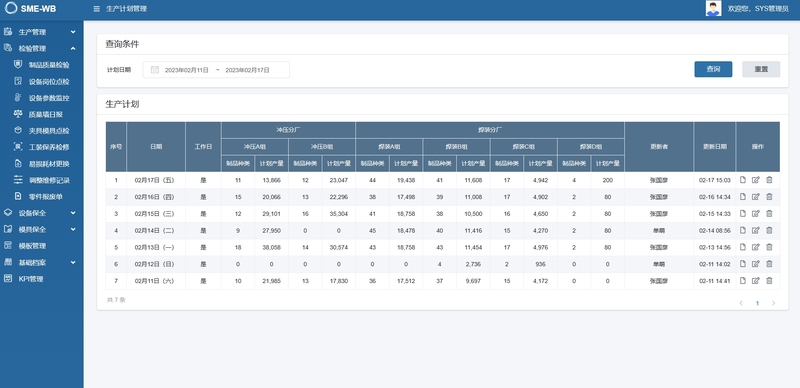
Task: Click the 重置 reset button
Action: [761, 69]
